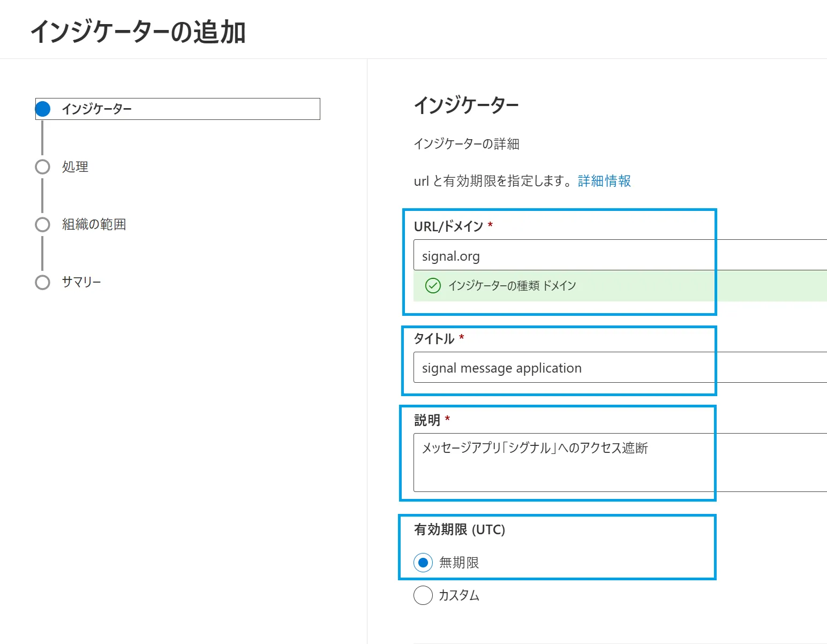
Task: Jump to the サマリー wizard step label
Action: pos(81,282)
